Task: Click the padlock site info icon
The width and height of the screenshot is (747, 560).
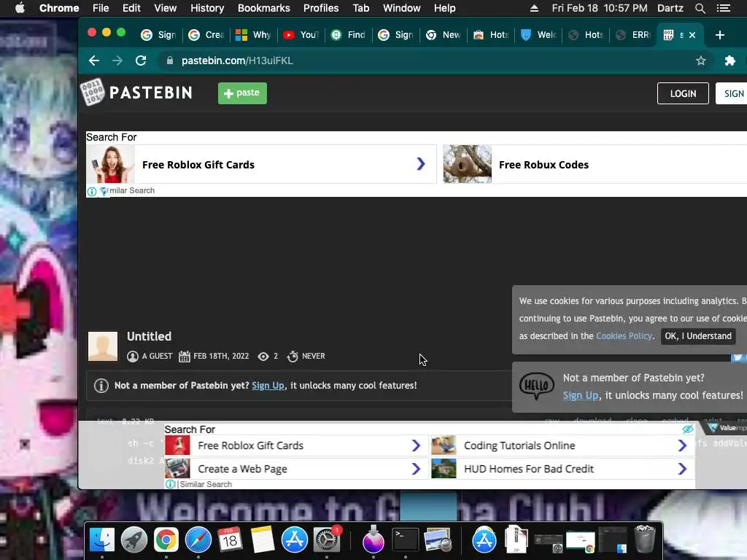Action: pos(169,61)
